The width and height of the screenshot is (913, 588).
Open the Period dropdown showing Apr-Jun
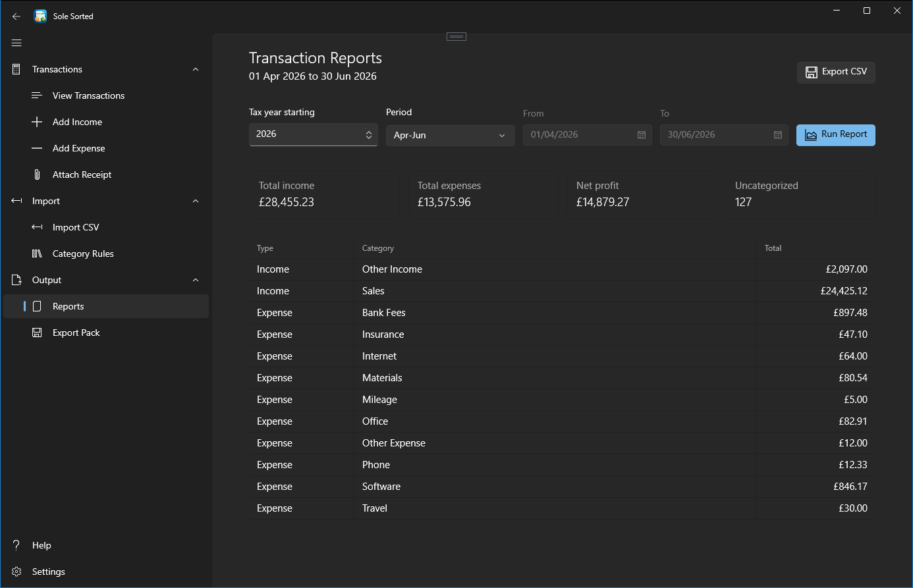coord(451,135)
